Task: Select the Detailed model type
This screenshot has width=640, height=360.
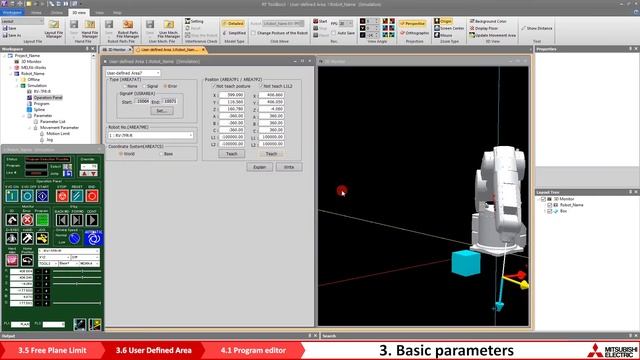Action: [233, 24]
